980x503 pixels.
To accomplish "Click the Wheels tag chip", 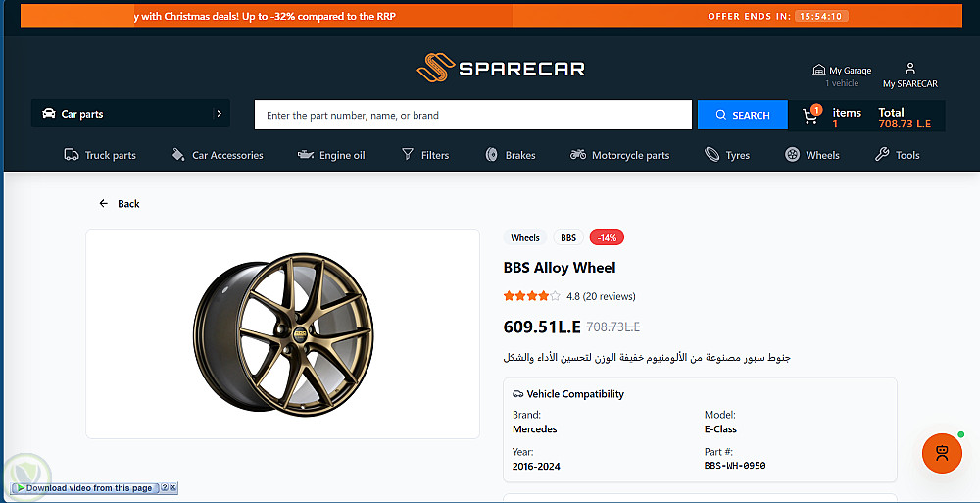I will (x=525, y=237).
